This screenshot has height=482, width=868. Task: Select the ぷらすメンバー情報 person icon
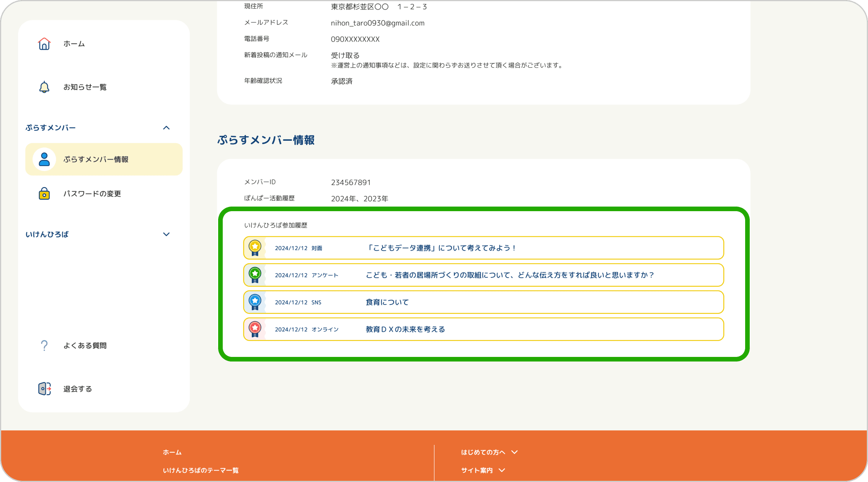44,159
